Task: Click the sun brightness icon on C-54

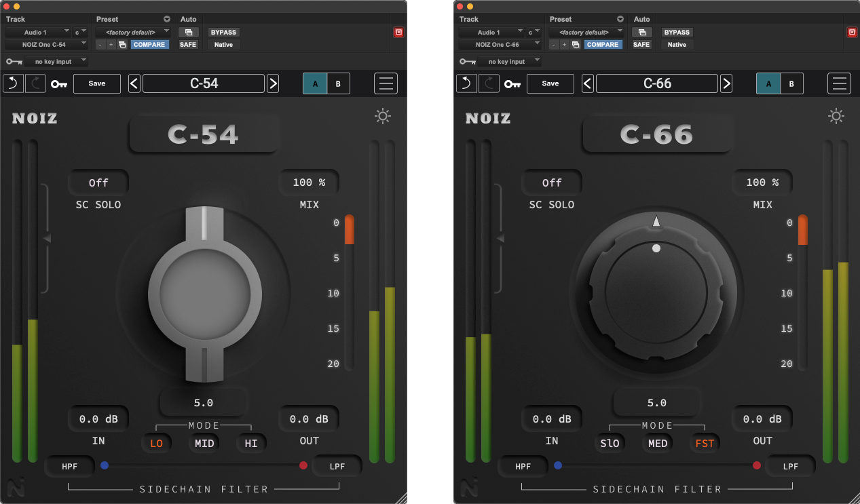Action: coord(382,116)
